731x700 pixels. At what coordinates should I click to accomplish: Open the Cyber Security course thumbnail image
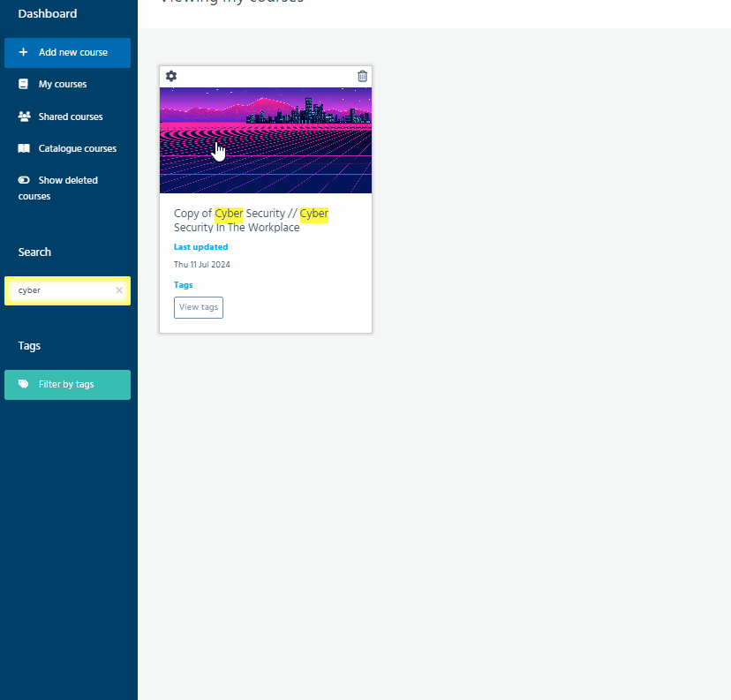pos(266,140)
